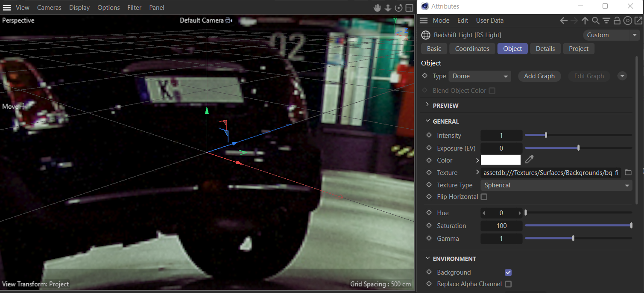Open the Attributes User Data menu
This screenshot has height=293, width=644.
(x=490, y=21)
